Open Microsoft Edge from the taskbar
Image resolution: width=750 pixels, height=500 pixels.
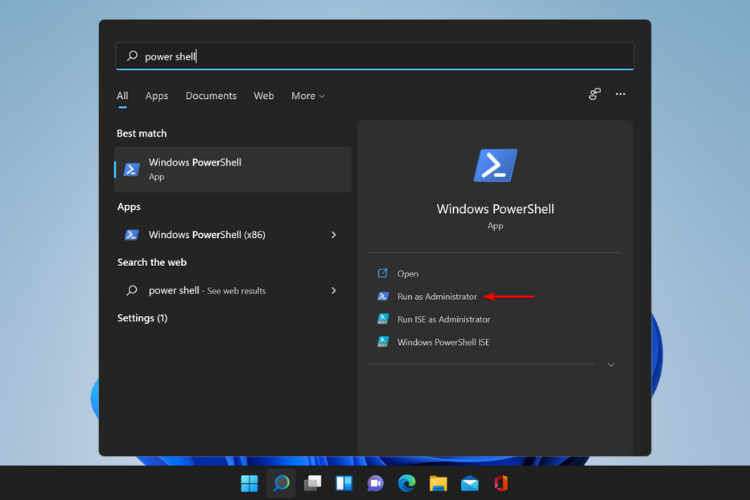406,484
